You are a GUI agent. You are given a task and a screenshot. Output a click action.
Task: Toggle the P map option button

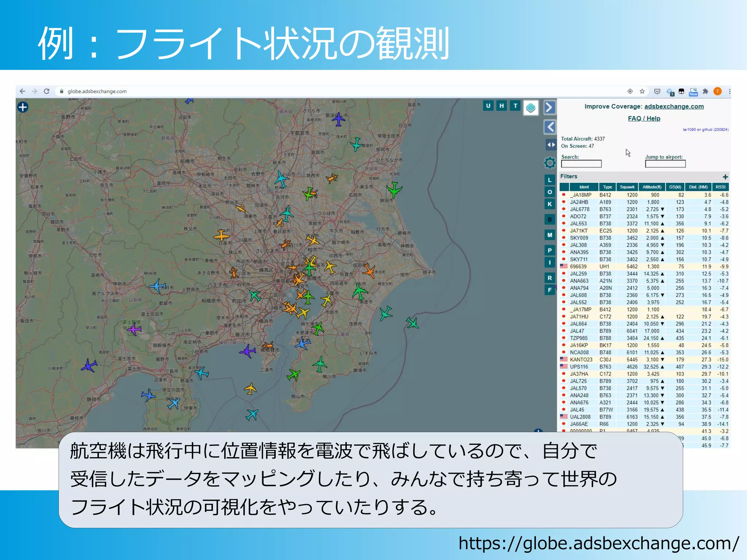coord(550,250)
